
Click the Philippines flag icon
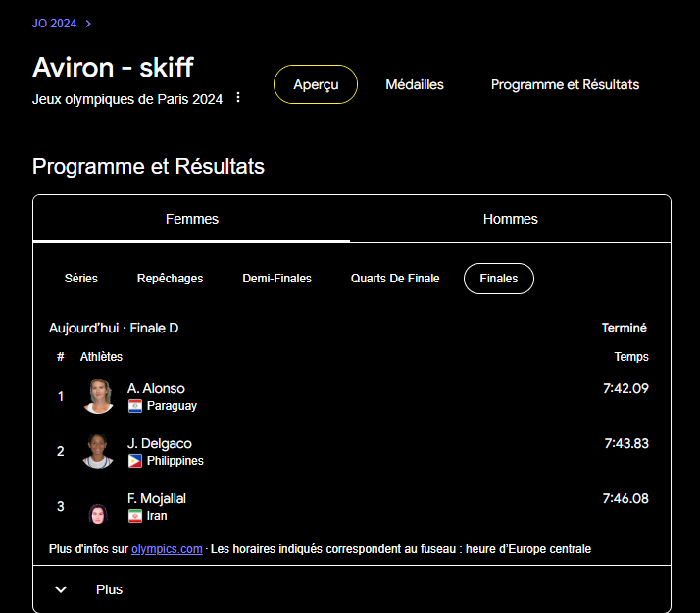135,461
